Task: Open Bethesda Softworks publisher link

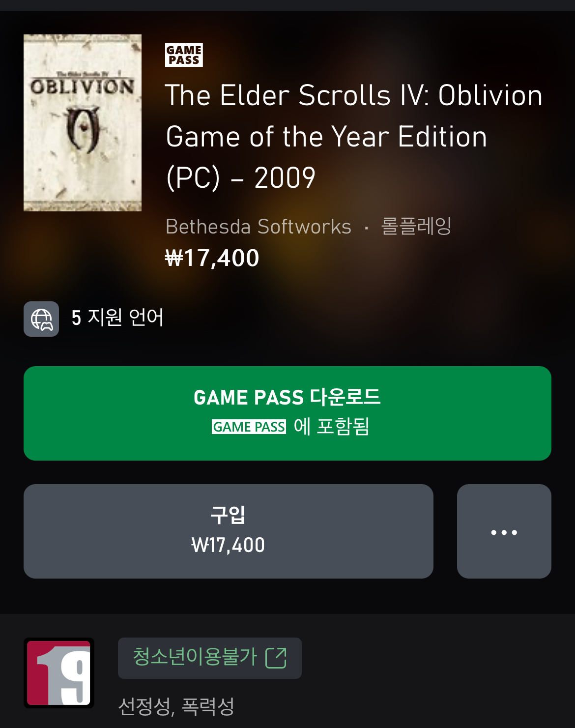Action: pyautogui.click(x=259, y=227)
